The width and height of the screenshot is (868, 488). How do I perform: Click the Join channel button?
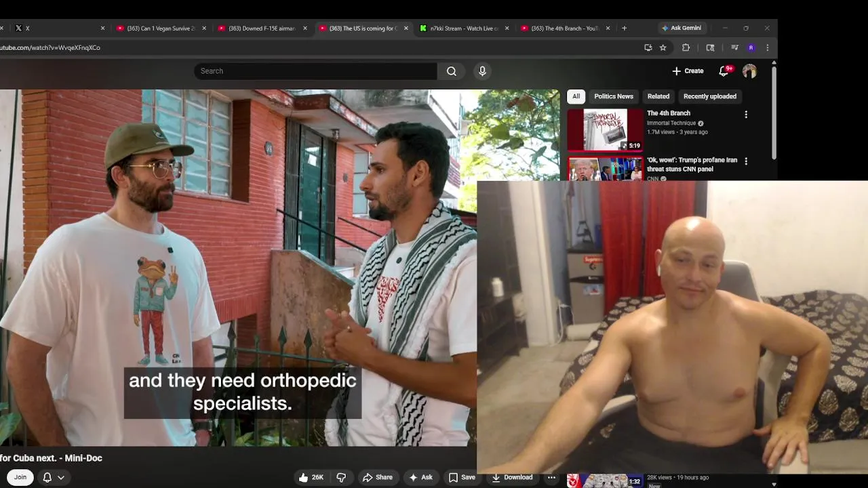coord(20,477)
